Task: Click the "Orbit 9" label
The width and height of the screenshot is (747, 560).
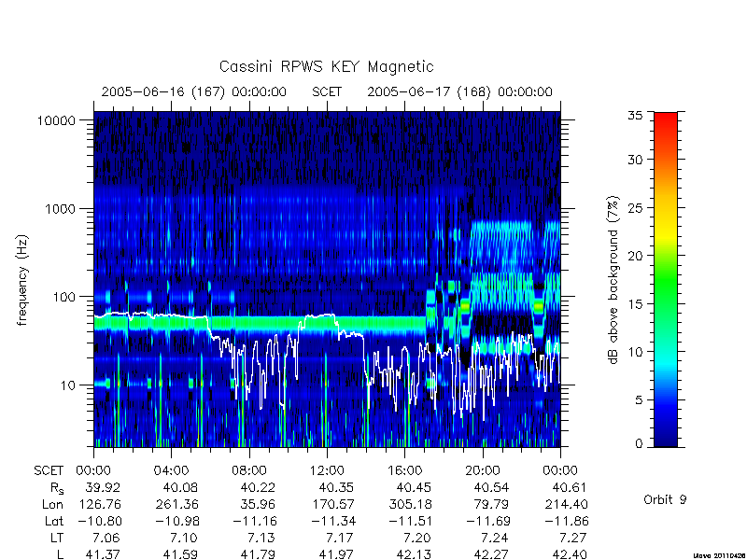Action: click(x=665, y=500)
